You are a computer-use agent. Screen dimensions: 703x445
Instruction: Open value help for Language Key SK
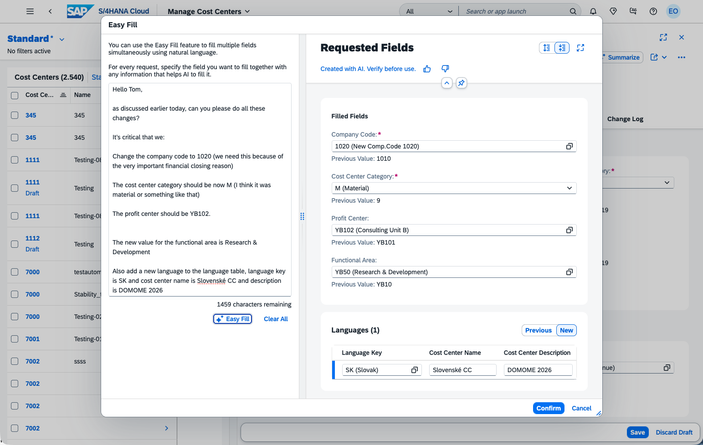[x=414, y=370]
